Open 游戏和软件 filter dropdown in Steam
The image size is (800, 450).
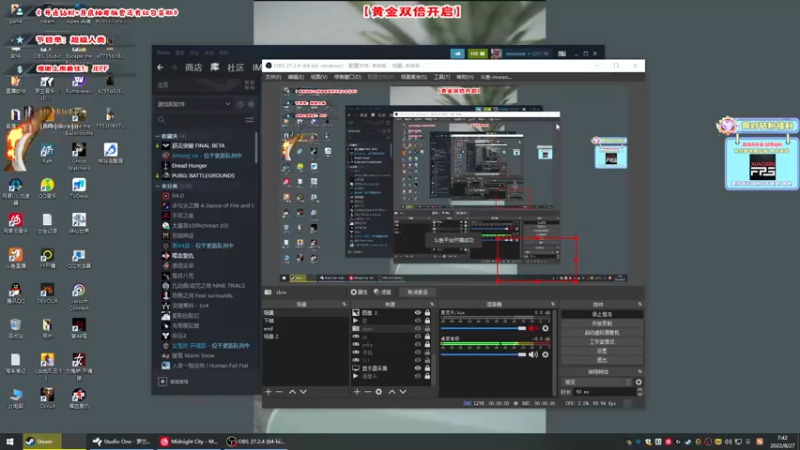pos(194,104)
